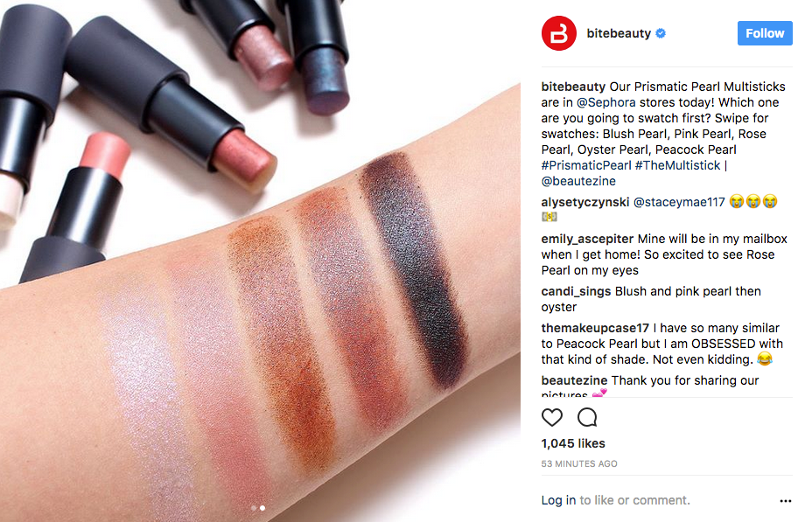The width and height of the screenshot is (812, 522).
Task: Open the @staceymae117 mention
Action: [x=679, y=202]
